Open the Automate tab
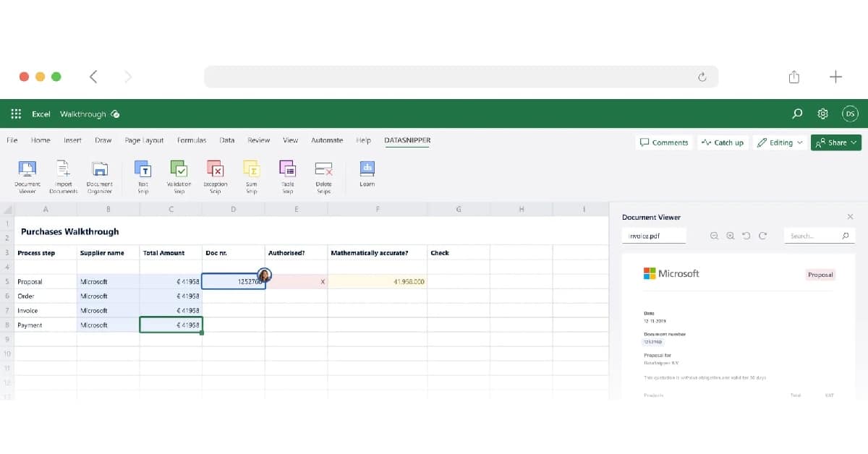 click(327, 140)
